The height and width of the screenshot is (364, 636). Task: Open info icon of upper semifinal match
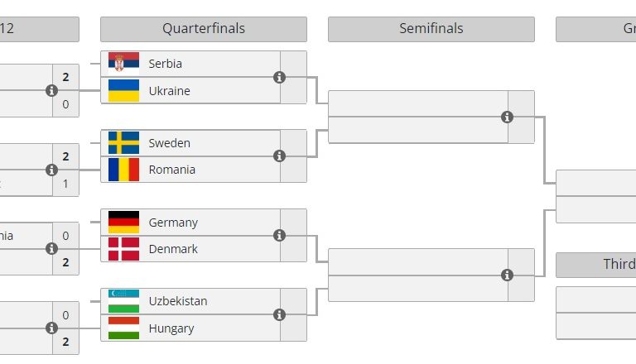508,117
